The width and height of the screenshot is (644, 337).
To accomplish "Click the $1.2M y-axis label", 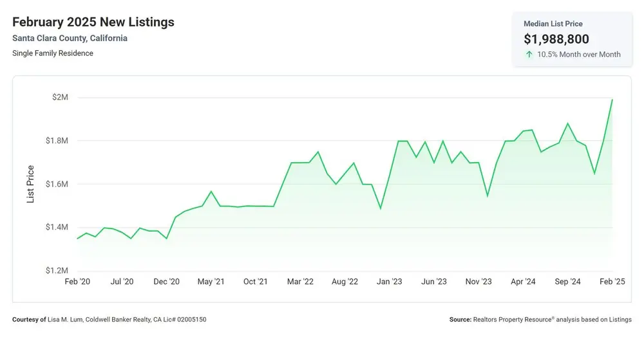I will [57, 271].
